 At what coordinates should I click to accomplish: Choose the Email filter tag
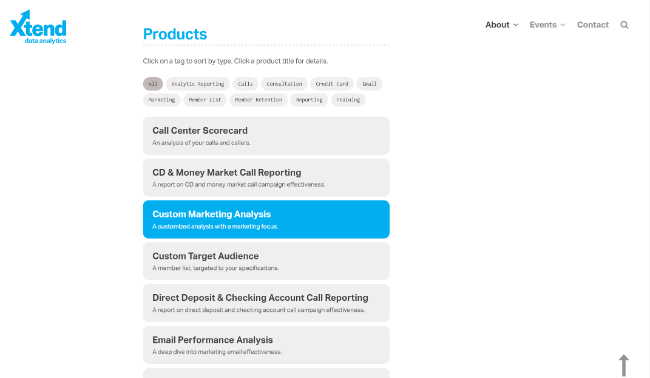[369, 84]
